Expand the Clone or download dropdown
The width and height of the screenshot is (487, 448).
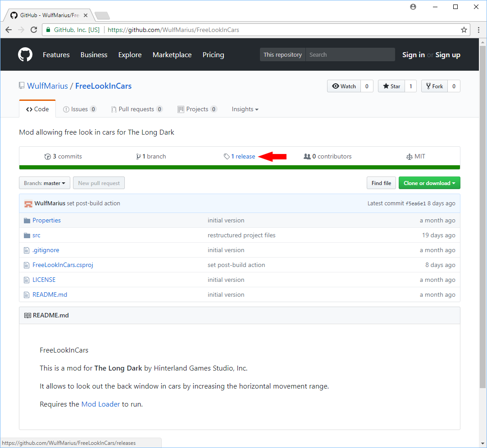point(429,183)
